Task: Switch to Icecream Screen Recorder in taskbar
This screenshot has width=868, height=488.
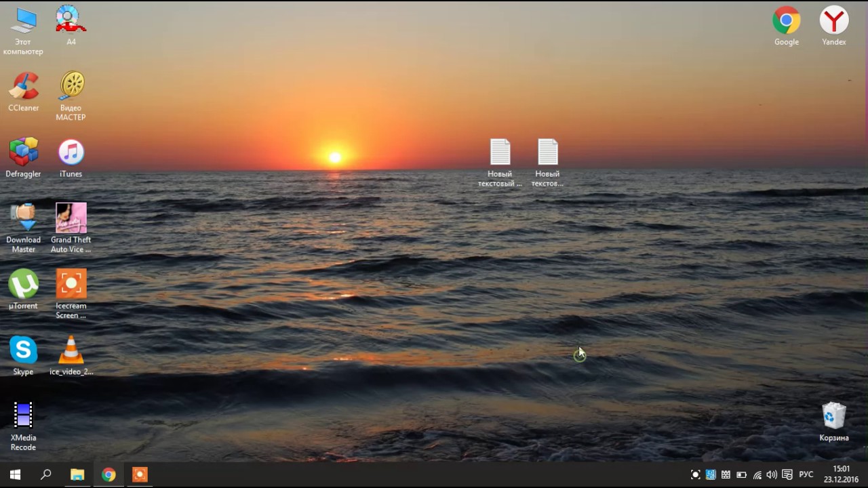Action: 140,474
